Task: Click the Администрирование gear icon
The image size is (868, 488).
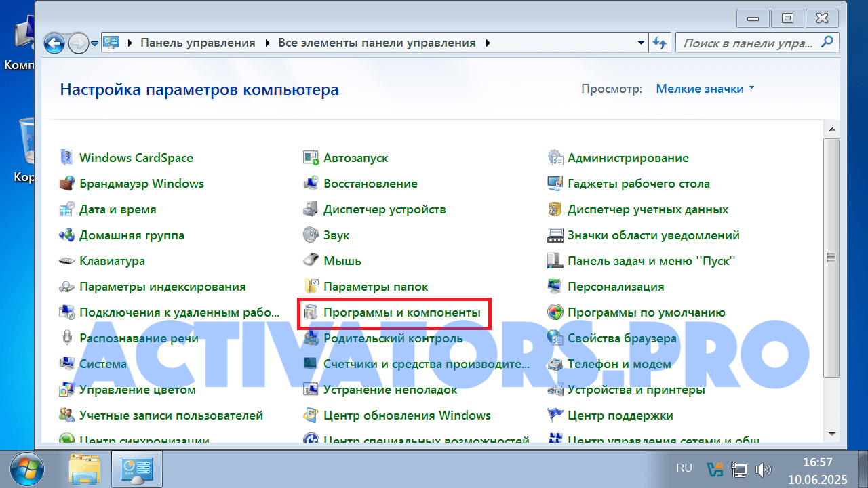Action: [x=555, y=158]
